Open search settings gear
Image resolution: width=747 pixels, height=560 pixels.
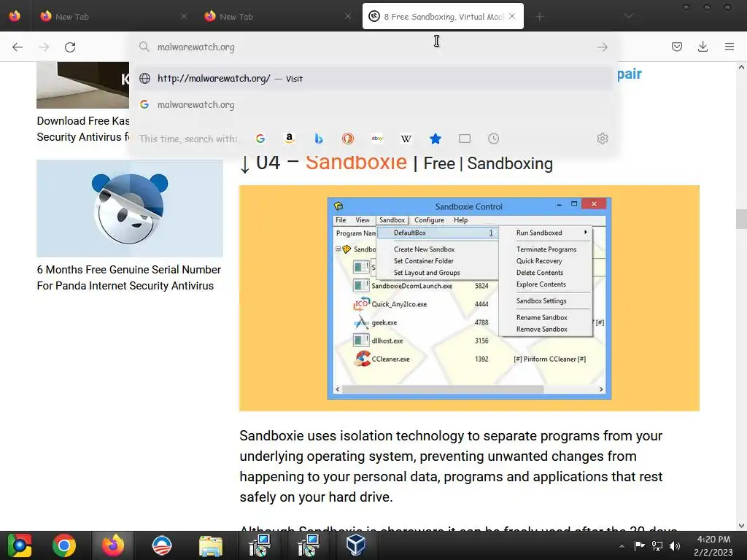(602, 139)
